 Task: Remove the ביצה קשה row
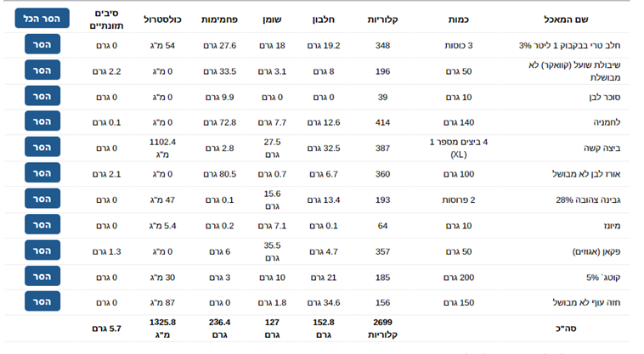tap(42, 147)
